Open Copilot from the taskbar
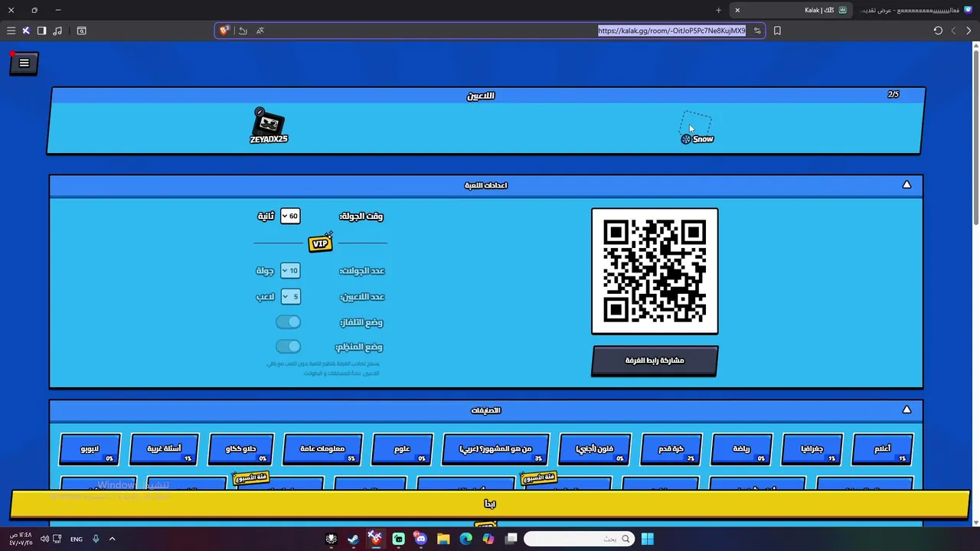Viewport: 980px width, 551px height. click(x=488, y=539)
